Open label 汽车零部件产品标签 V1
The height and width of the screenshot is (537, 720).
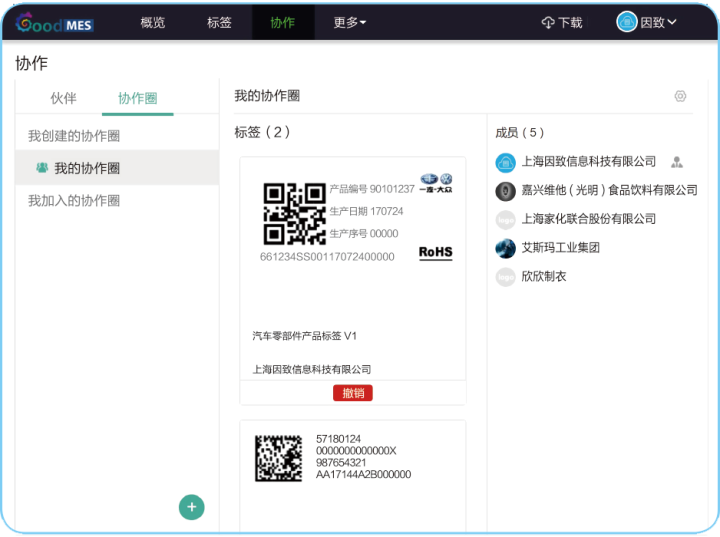(304, 336)
